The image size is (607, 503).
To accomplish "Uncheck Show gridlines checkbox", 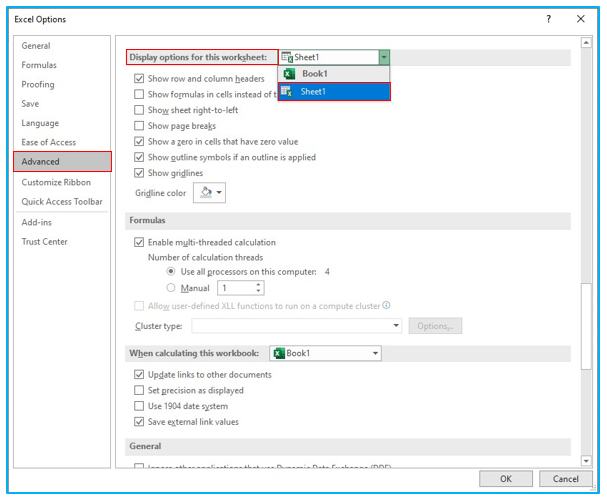I will click(139, 173).
